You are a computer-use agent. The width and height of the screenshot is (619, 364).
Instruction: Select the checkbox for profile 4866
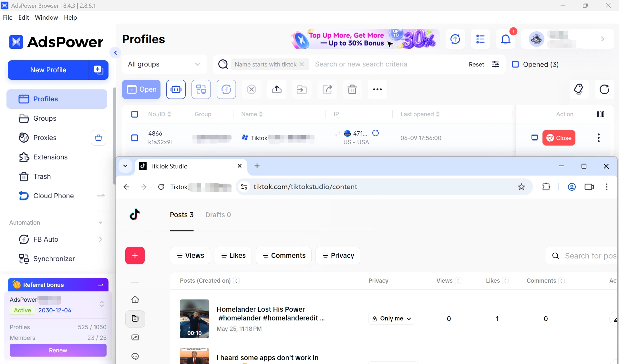135,138
